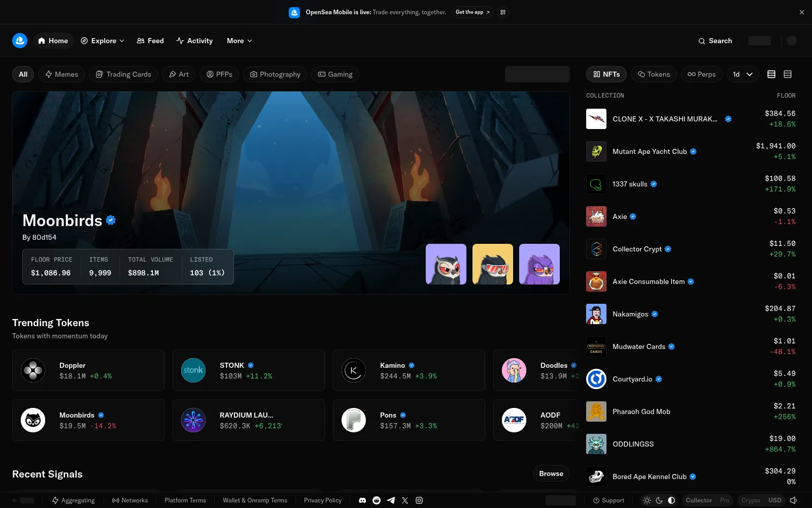This screenshot has width=812, height=508.
Task: Dismiss the OpenSea Mobile banner
Action: pos(802,12)
